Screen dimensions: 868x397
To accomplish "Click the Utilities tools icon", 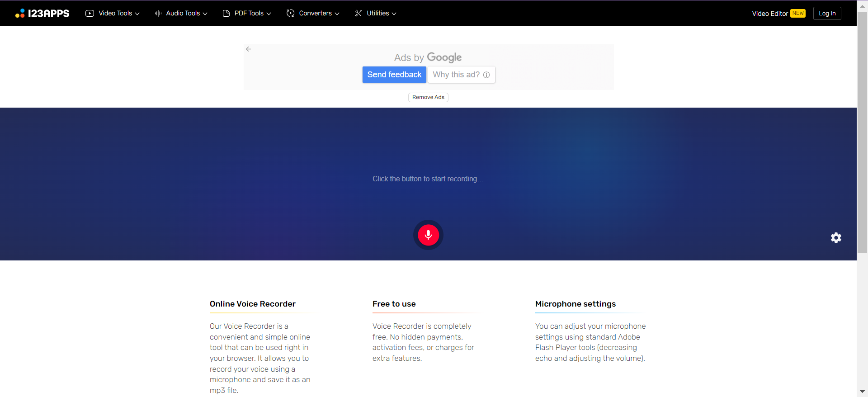I will tap(358, 14).
